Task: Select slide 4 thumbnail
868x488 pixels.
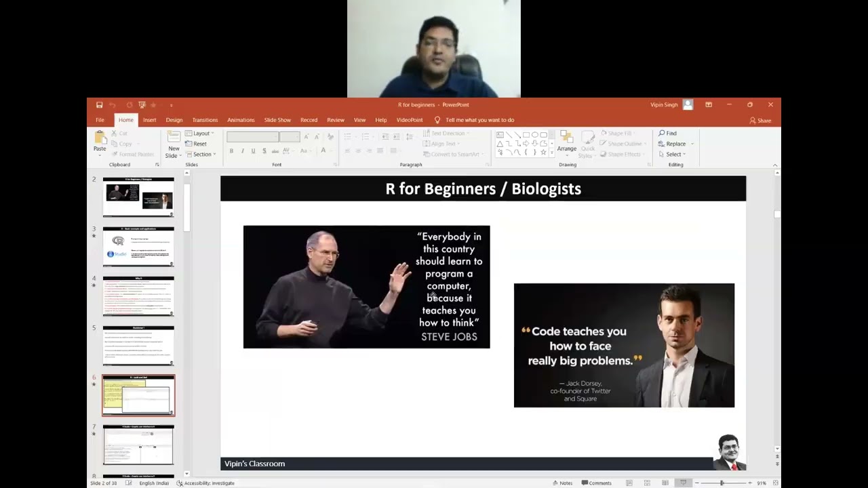Action: click(138, 296)
